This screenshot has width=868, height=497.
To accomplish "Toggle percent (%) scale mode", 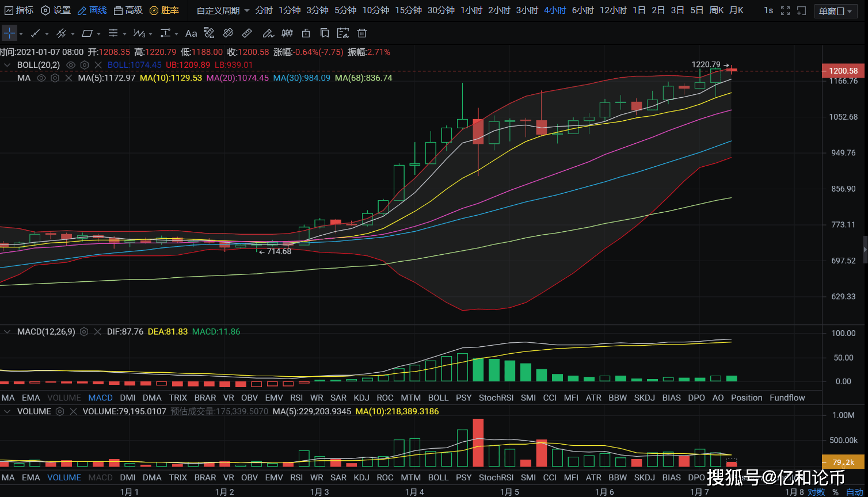I will click(835, 492).
